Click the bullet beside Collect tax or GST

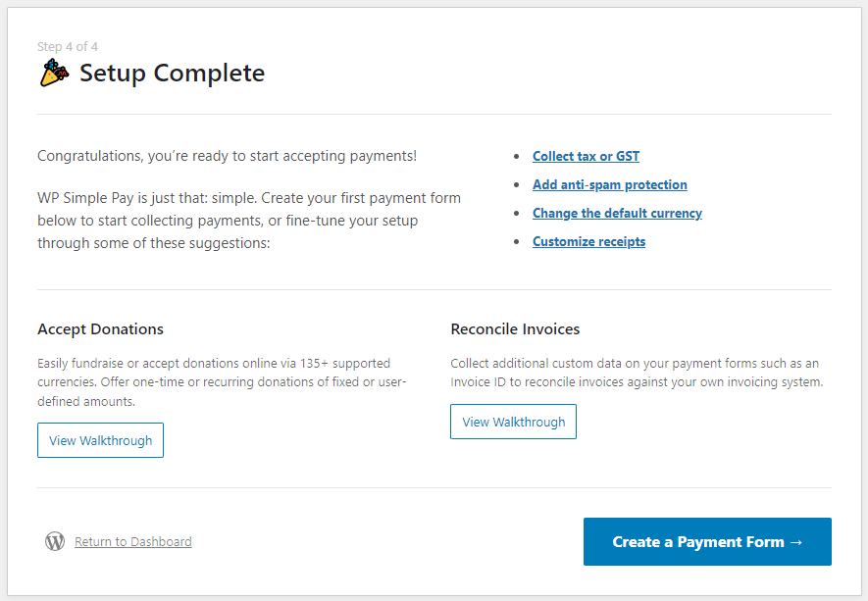click(517, 157)
